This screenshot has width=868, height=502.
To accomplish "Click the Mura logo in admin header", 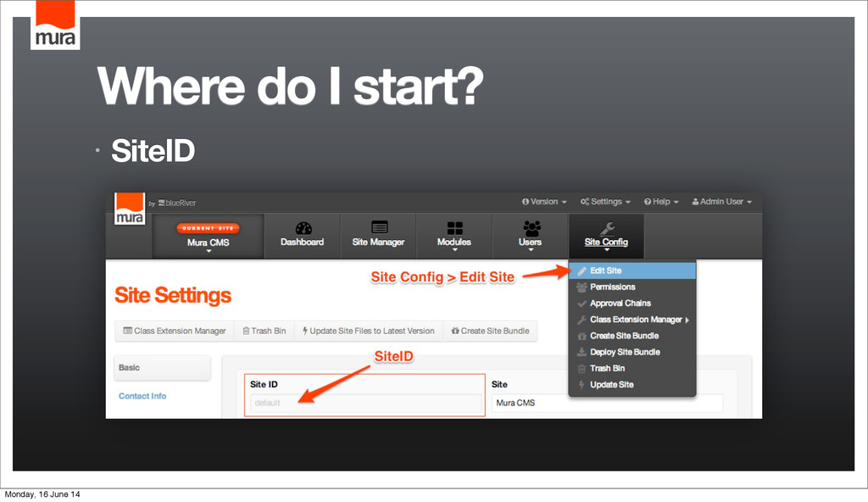I will [x=130, y=209].
